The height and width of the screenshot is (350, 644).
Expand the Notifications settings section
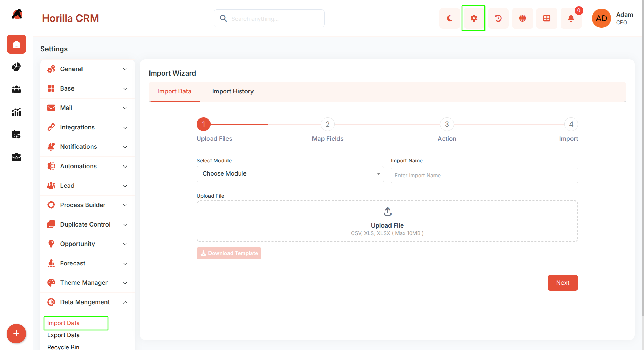coord(87,147)
